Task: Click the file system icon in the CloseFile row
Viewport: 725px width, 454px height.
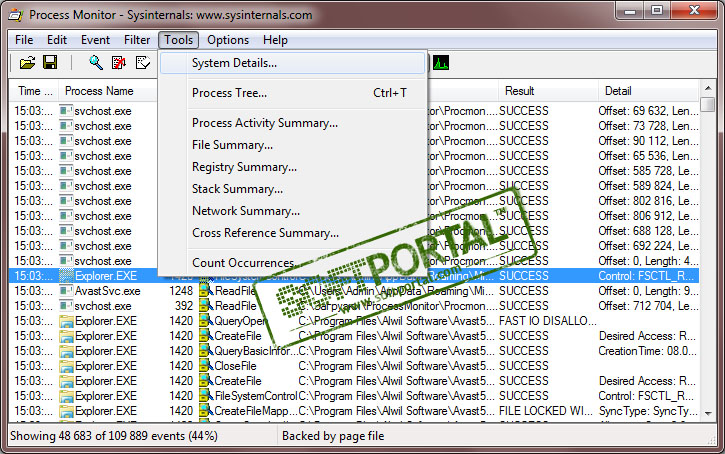Action: (x=206, y=366)
